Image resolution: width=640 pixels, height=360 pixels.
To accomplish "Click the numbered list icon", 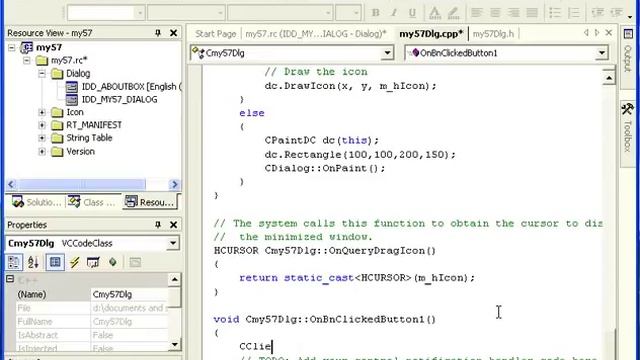I will click(x=573, y=13).
